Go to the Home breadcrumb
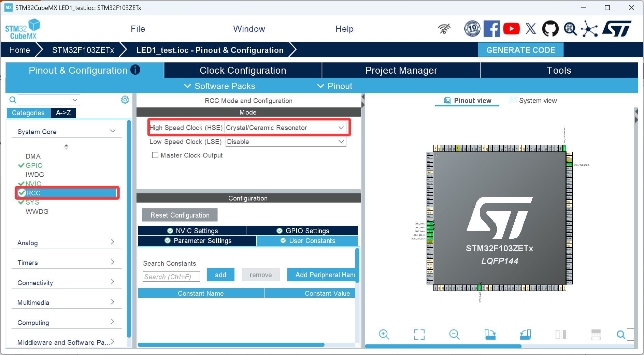This screenshot has width=644, height=355. click(20, 50)
